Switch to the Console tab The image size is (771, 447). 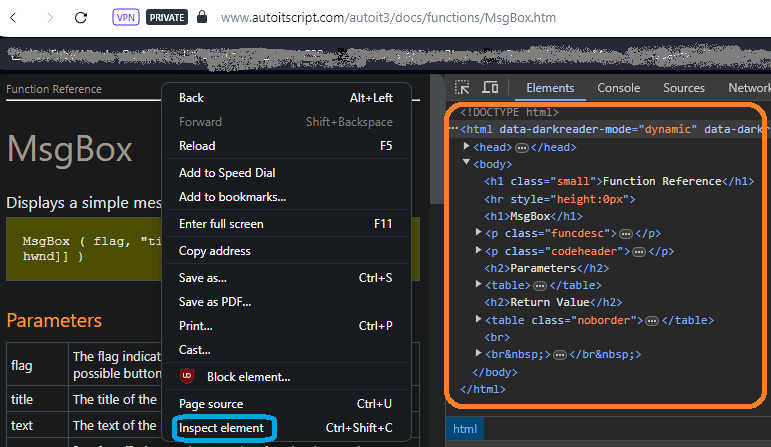click(x=618, y=88)
